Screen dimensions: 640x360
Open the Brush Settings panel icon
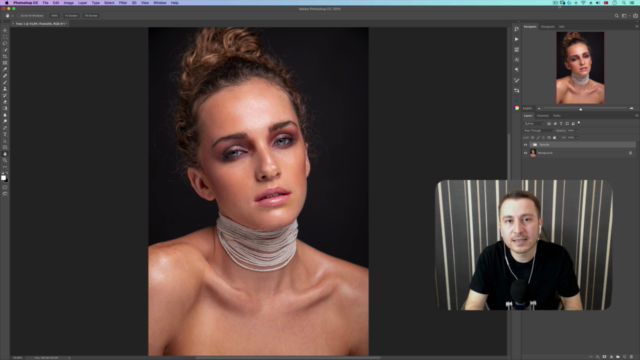[517, 80]
